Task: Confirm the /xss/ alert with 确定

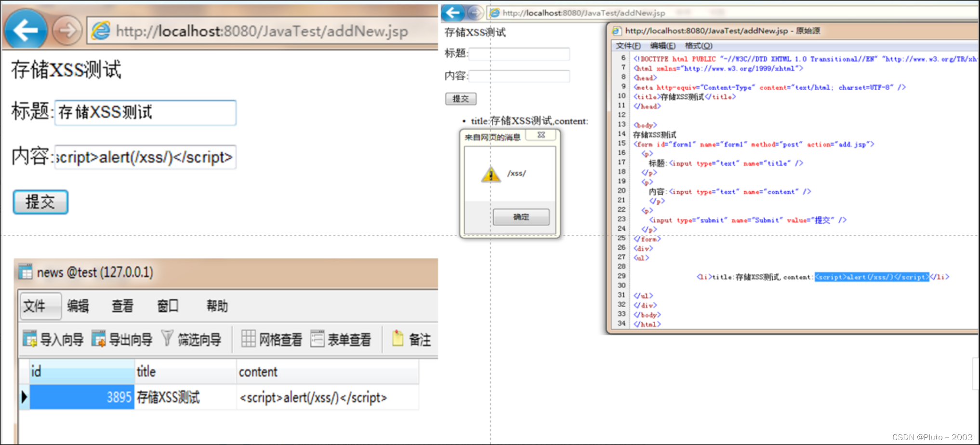Action: (x=521, y=217)
